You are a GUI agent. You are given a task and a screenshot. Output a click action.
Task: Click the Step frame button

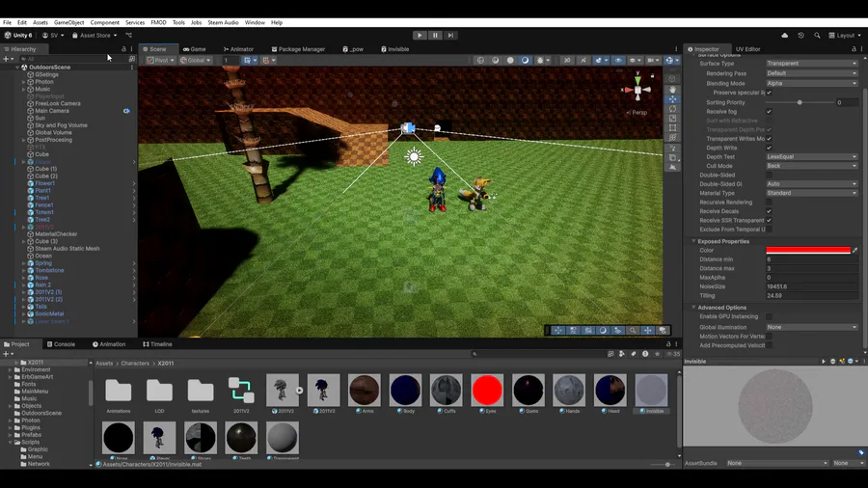pyautogui.click(x=450, y=36)
